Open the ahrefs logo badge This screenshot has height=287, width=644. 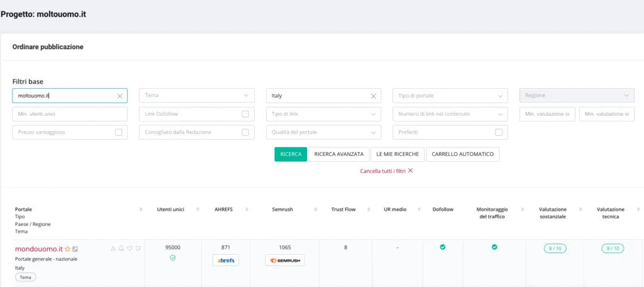pyautogui.click(x=226, y=261)
